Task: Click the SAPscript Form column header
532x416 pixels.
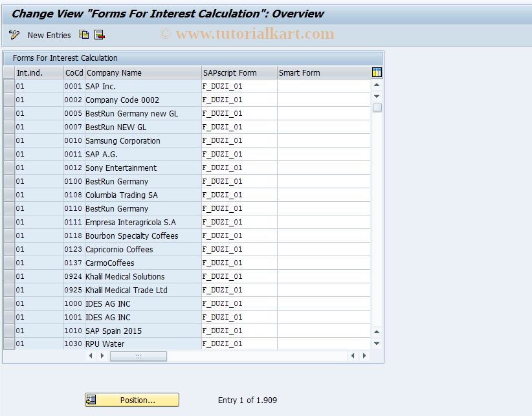Action: [239, 73]
